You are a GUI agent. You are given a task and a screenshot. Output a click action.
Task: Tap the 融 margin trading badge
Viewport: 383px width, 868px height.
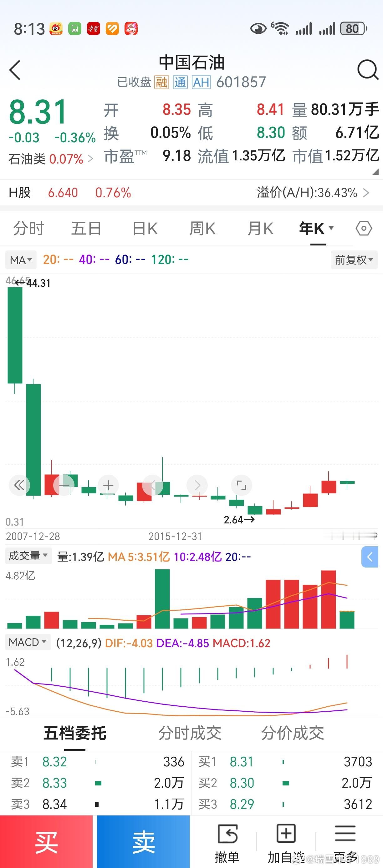tap(161, 82)
